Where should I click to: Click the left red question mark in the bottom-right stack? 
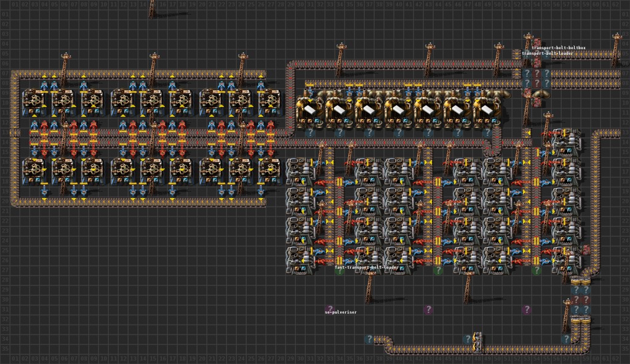576,299
